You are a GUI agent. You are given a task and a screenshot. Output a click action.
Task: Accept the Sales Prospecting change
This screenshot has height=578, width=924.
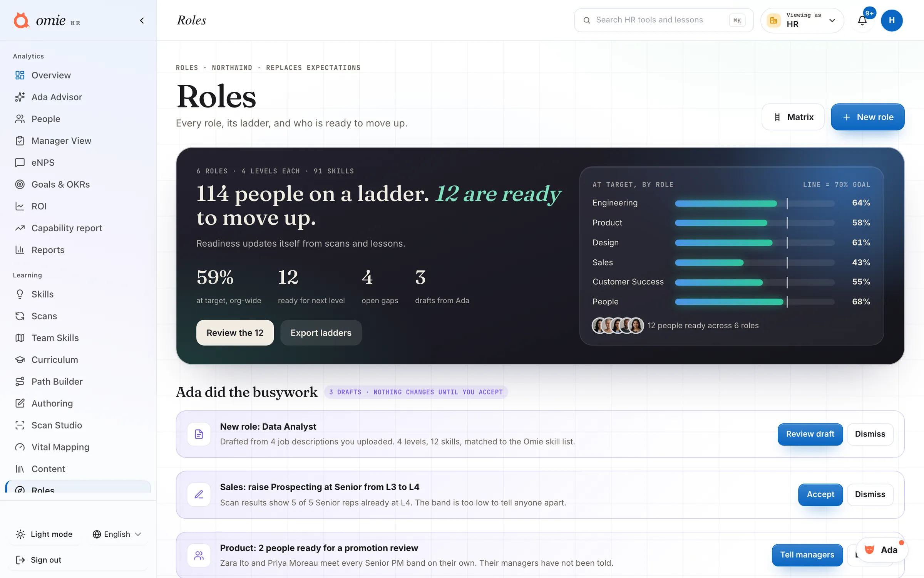(x=820, y=494)
